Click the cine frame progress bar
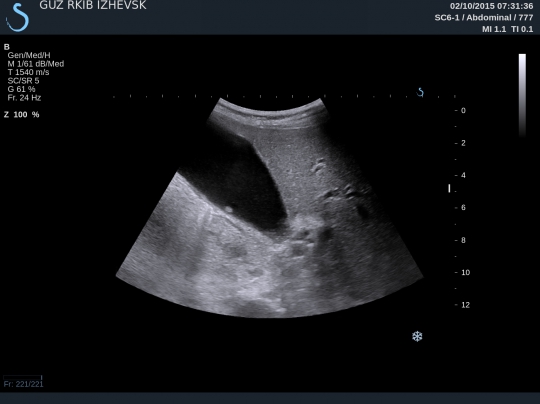This screenshot has width=540, height=404. pyautogui.click(x=23, y=377)
